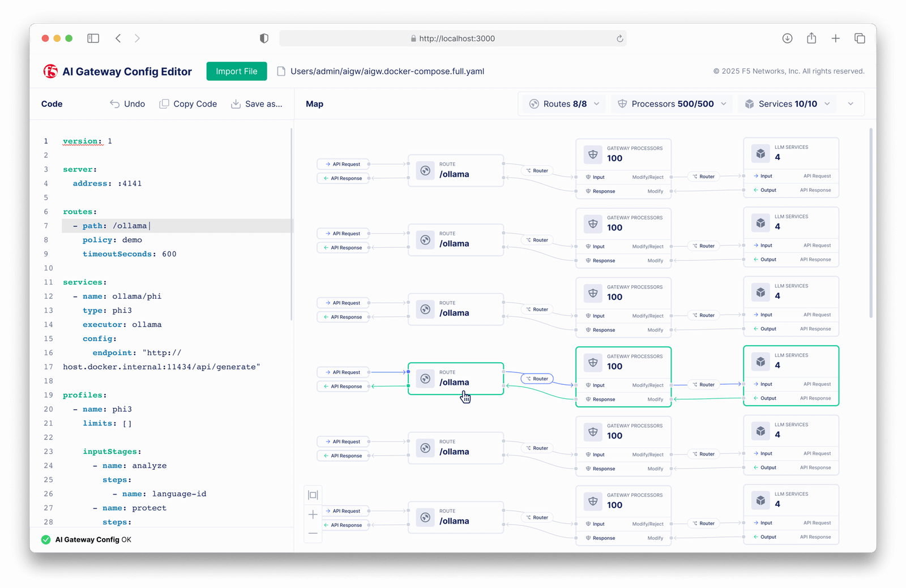Viewport: 906px width, 588px height.
Task: Click the highlighted Router pill on the map
Action: pyautogui.click(x=537, y=379)
